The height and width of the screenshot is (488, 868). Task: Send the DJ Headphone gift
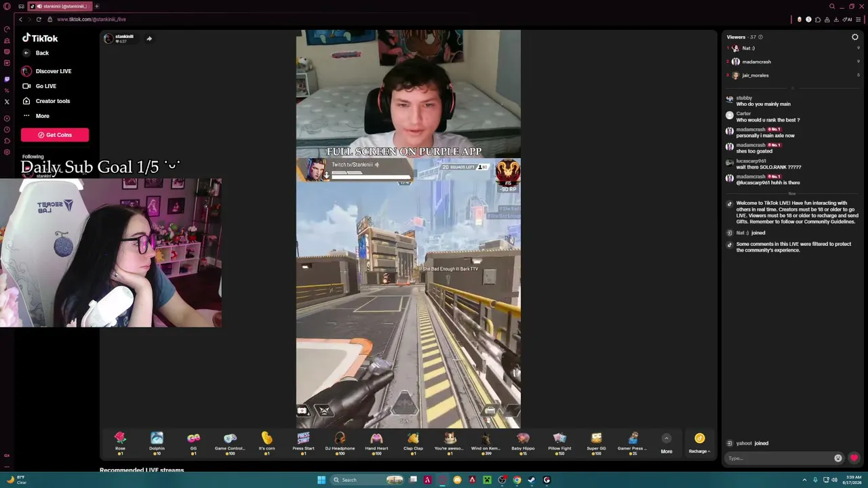point(340,442)
